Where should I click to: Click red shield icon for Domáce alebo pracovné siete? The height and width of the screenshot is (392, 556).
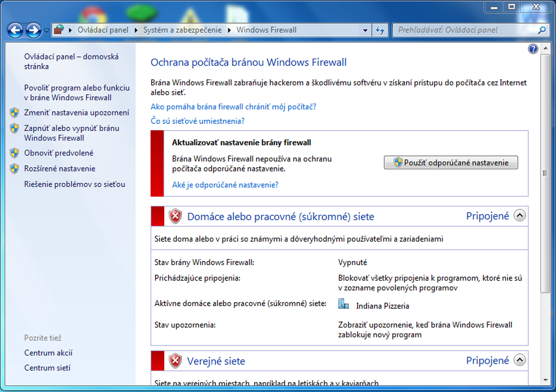coord(175,216)
